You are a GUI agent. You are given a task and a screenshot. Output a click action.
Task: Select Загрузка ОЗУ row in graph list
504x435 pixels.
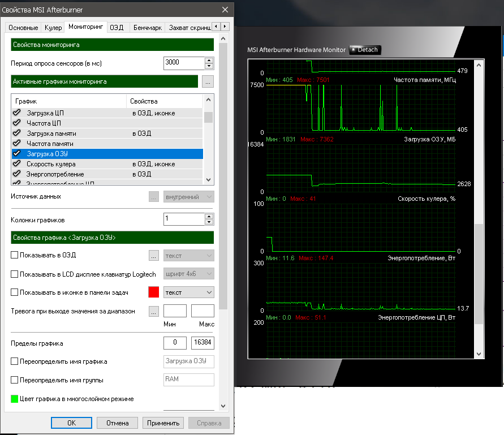click(107, 154)
